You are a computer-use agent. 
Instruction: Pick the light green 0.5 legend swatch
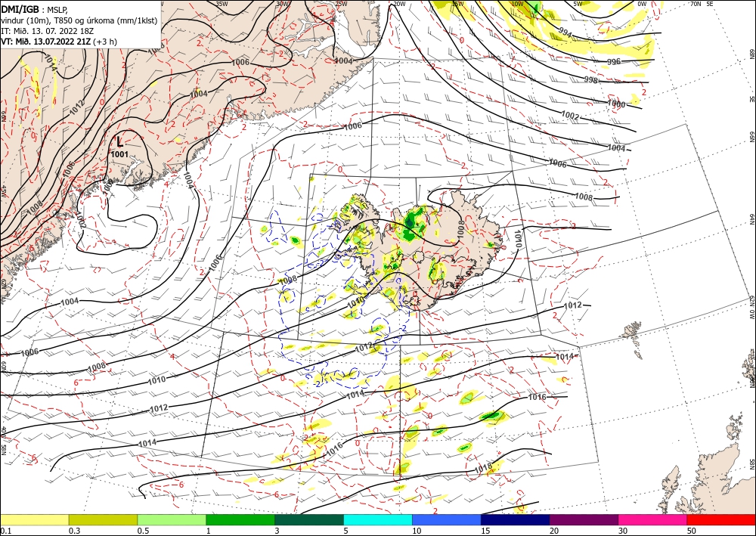pyautogui.click(x=172, y=519)
